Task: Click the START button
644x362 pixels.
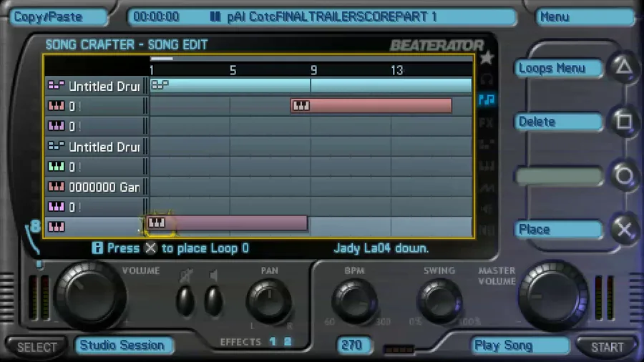Action: pos(607,347)
